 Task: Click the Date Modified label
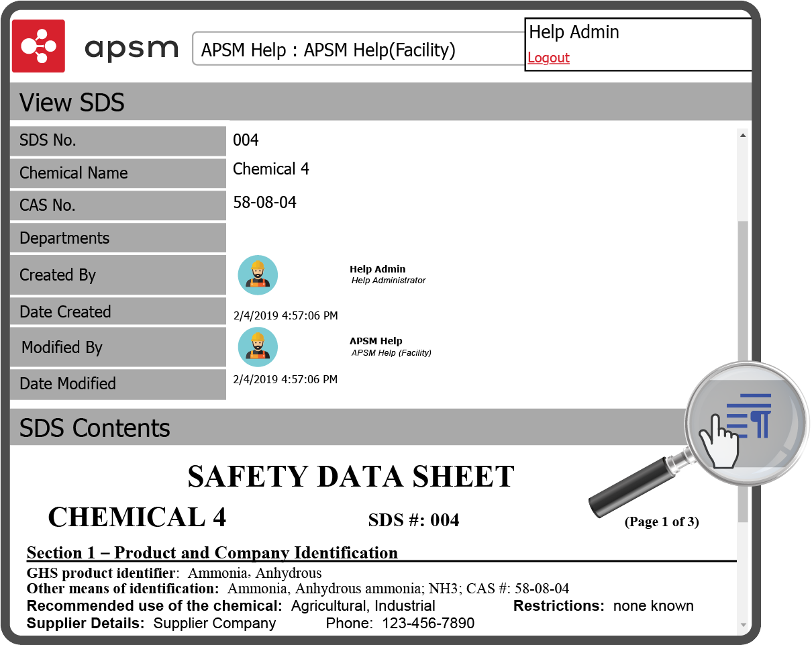pyautogui.click(x=68, y=384)
